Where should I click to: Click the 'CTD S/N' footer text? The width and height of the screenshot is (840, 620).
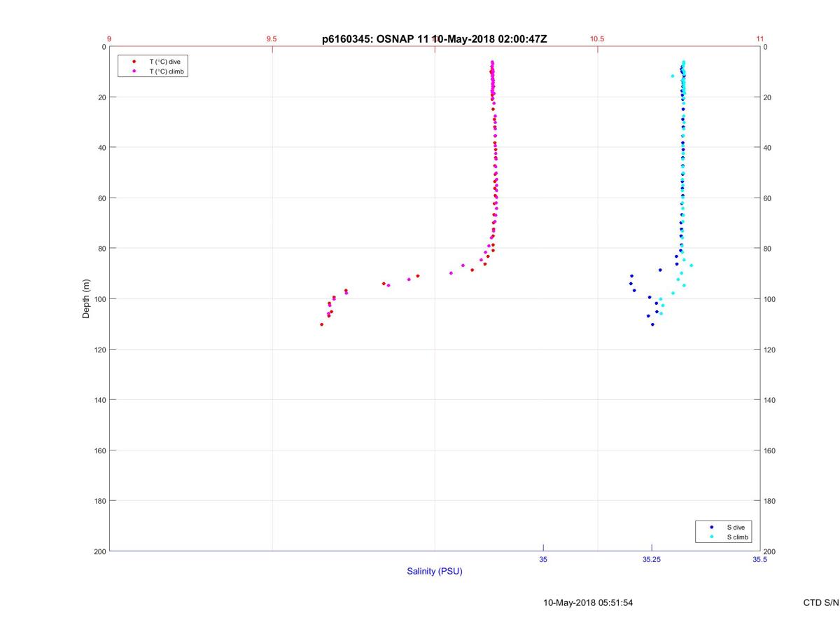coord(821,602)
